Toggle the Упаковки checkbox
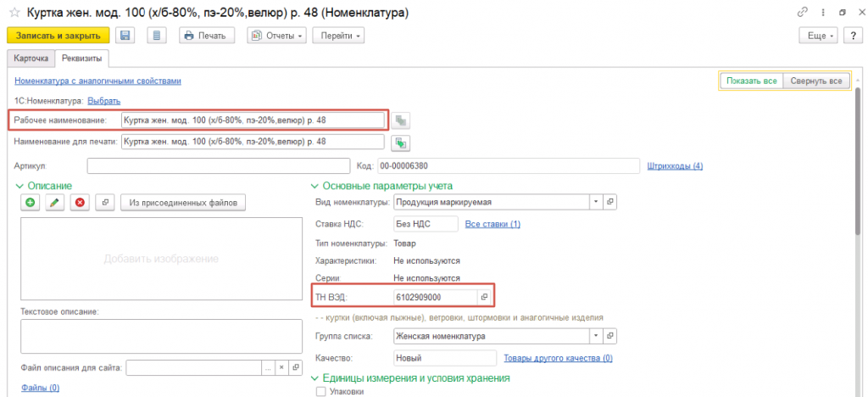868x397 pixels. click(320, 391)
